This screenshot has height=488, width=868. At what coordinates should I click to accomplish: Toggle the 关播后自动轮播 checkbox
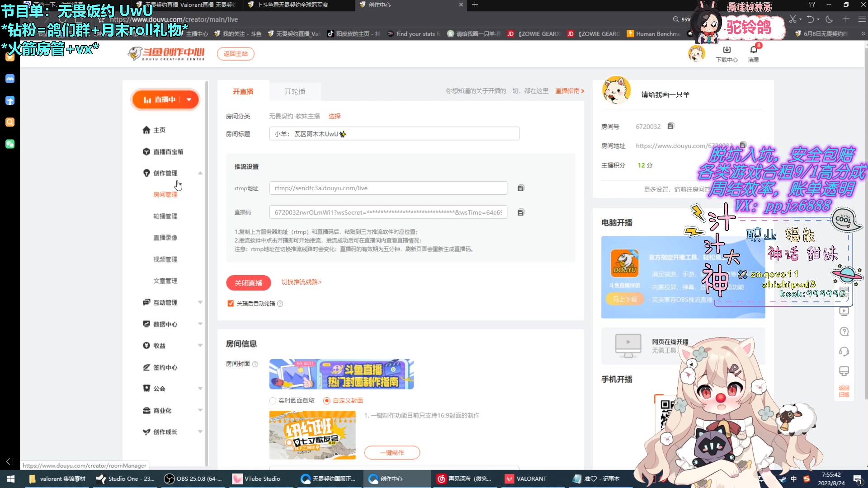231,304
